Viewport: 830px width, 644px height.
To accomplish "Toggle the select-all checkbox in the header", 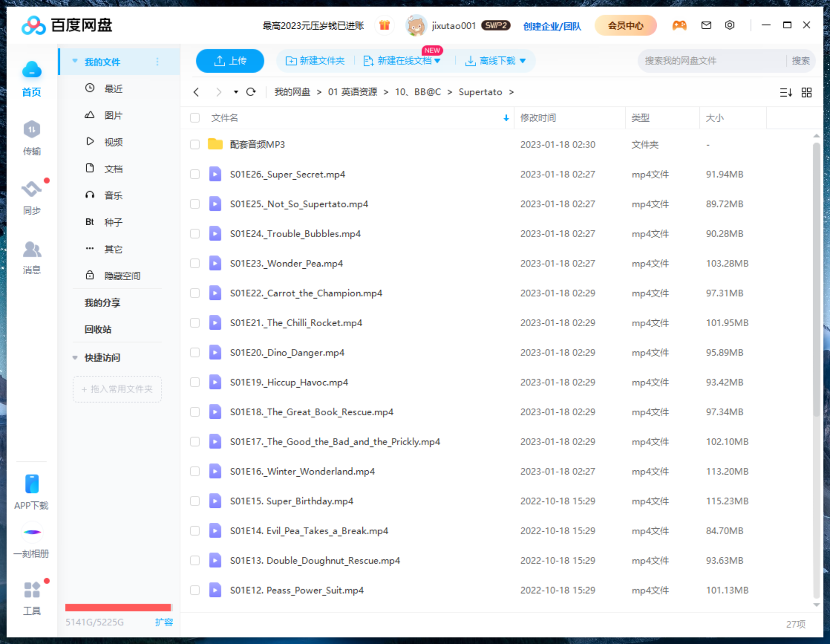I will coord(195,118).
